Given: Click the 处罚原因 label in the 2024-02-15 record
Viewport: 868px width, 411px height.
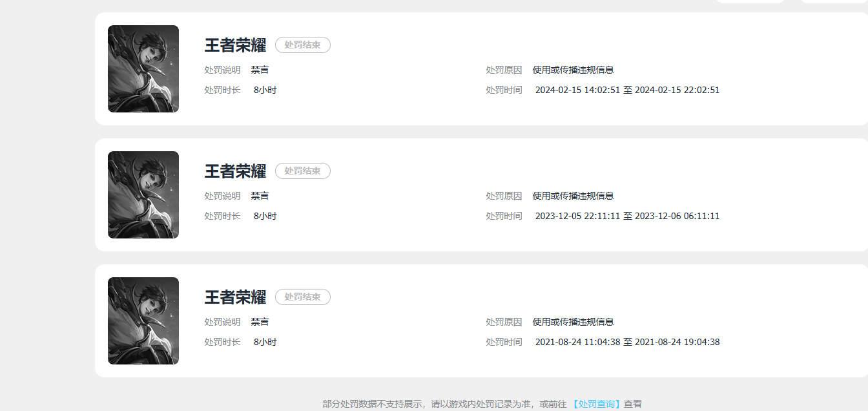Looking at the screenshot, I should coord(504,70).
